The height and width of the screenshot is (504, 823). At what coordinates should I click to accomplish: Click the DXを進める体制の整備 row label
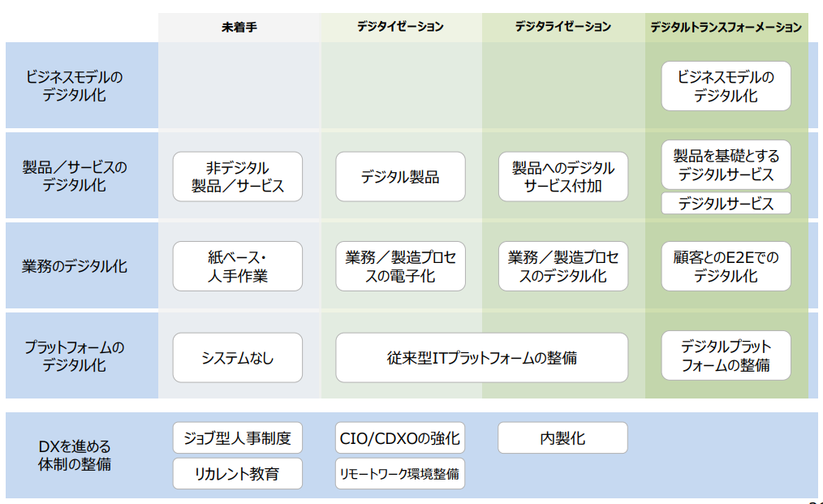[x=75, y=455]
